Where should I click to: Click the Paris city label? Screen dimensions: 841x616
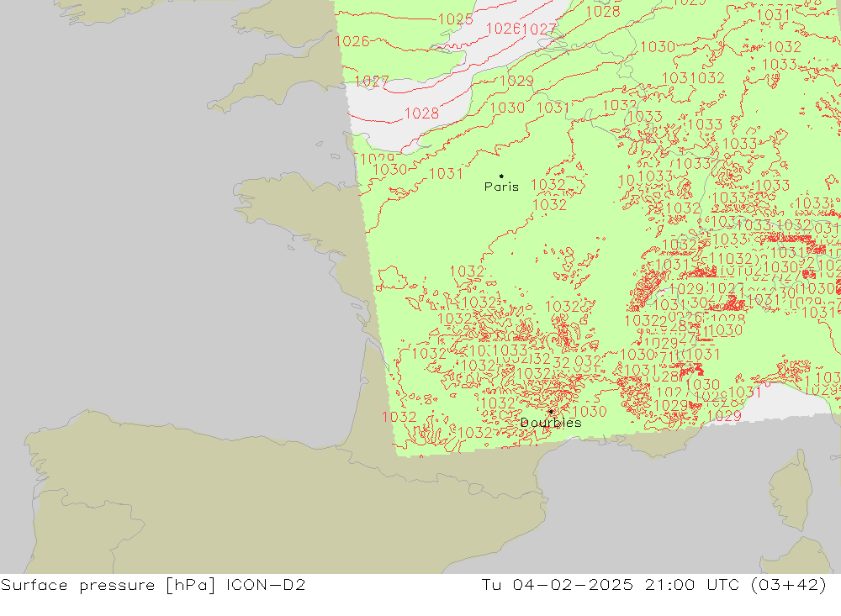[501, 187]
